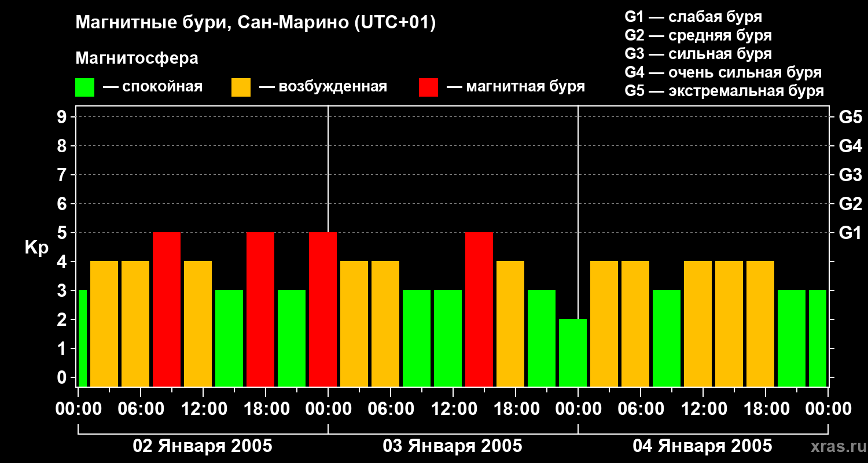
Task: Select the date label "03 Января 2005"
Action: (x=453, y=446)
